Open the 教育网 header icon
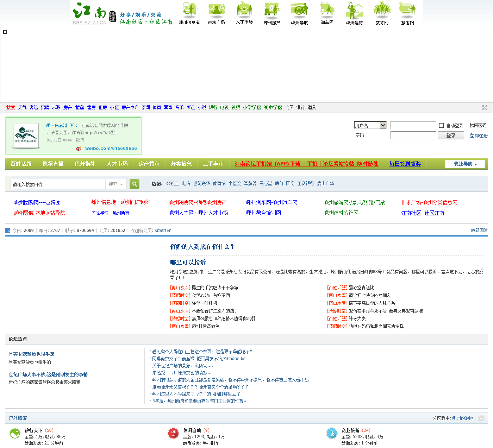The image size is (493, 448). coord(382,13)
